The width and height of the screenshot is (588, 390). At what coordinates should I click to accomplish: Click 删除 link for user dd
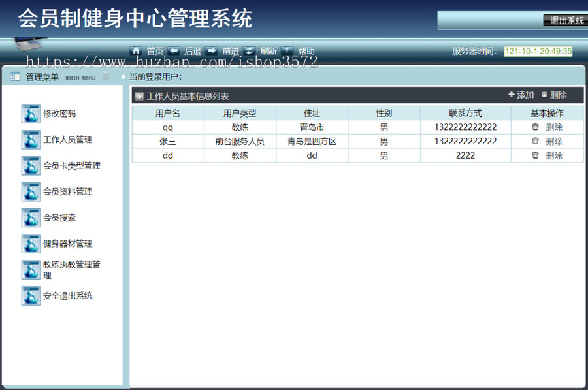point(554,155)
